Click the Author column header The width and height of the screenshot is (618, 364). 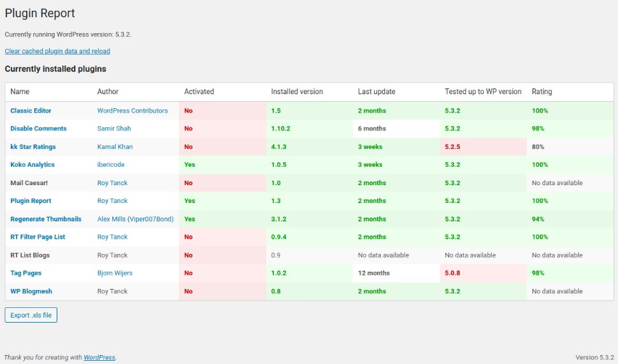108,92
